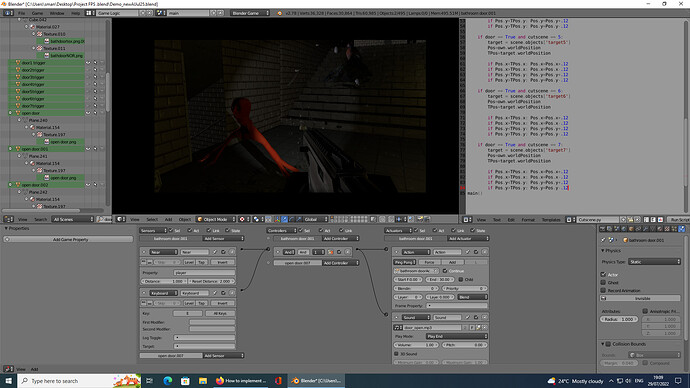Viewport: 690px width, 388px height.
Task: Click the bathdoorNOR.png image icon in outliner
Action: 46,55
